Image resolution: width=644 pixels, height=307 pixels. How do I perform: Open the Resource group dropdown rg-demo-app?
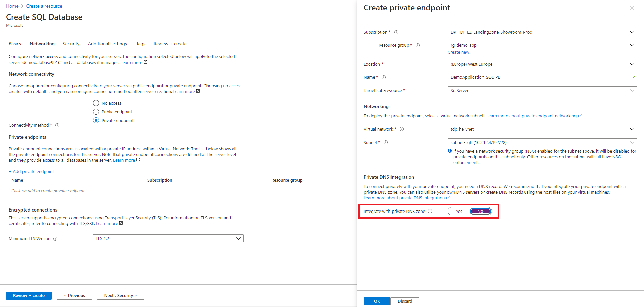click(542, 45)
